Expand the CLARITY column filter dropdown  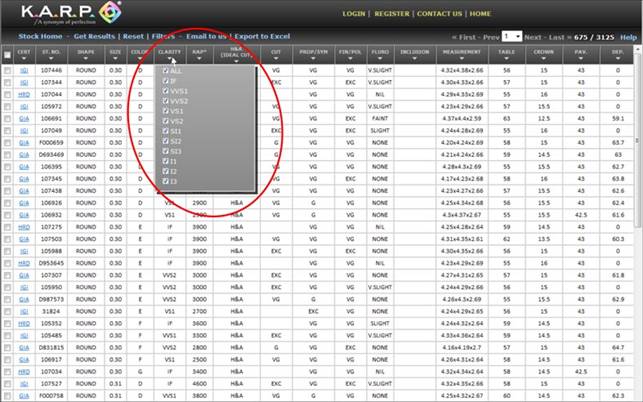(x=170, y=59)
